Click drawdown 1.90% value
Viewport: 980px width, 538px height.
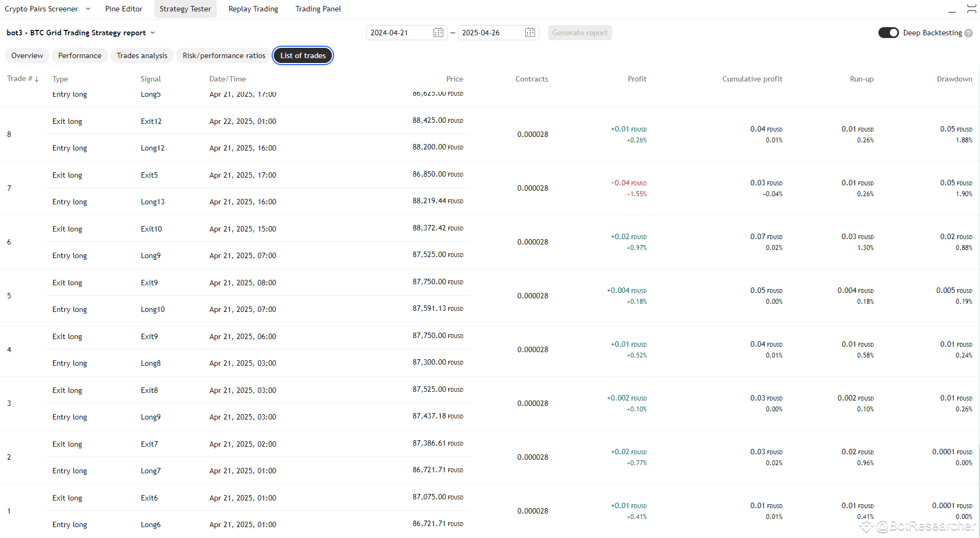click(964, 194)
